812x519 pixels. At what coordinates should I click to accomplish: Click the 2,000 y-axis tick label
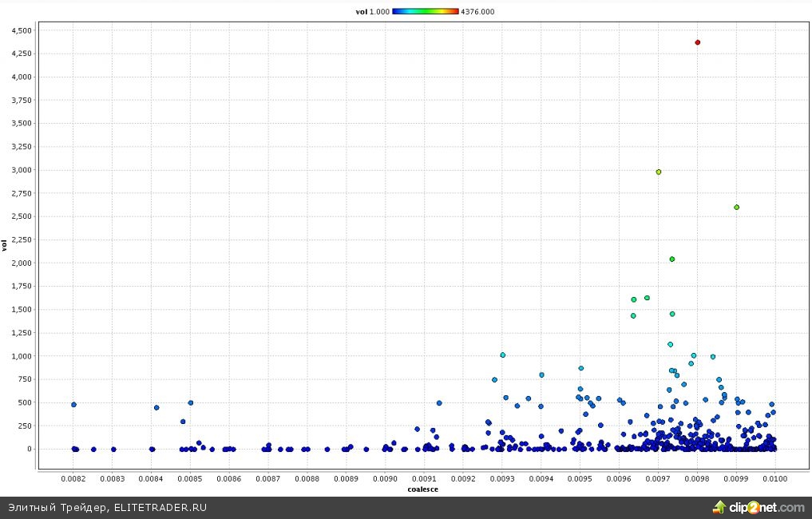[x=21, y=263]
